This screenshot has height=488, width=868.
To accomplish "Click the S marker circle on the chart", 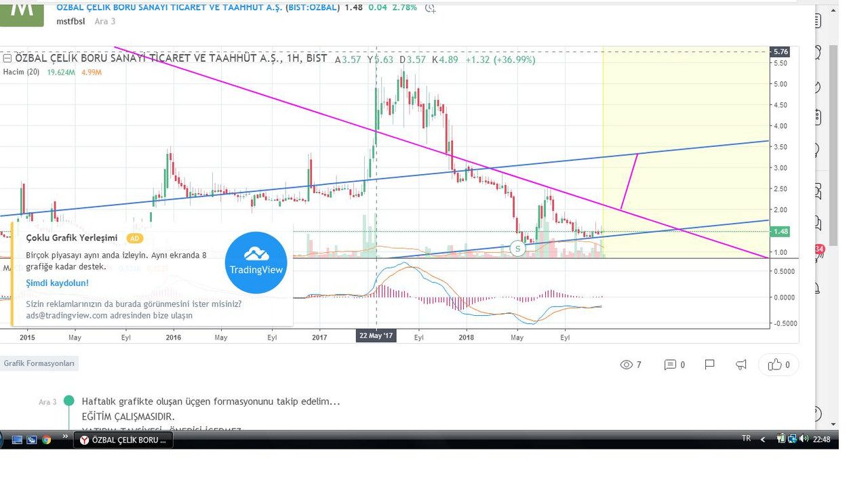I will coord(517,249).
